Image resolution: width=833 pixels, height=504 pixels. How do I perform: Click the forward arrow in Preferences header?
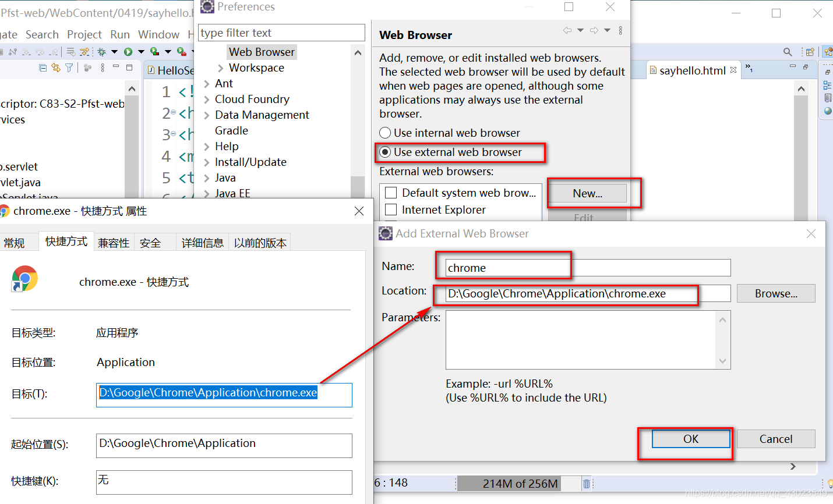tap(594, 30)
